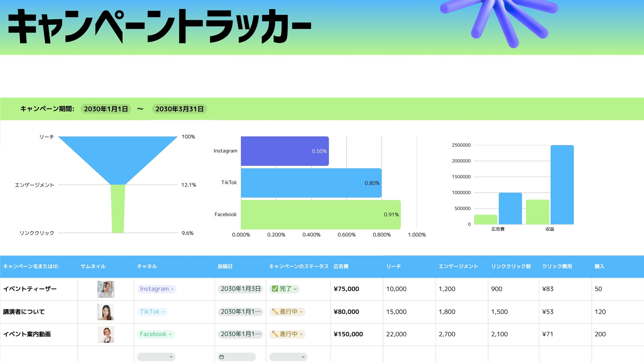Select the campaign start date 2030年1月1日
644x362 pixels.
[106, 109]
